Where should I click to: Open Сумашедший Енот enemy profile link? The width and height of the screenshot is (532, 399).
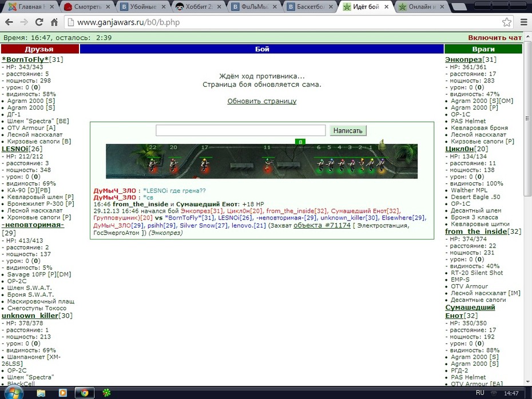[470, 311]
